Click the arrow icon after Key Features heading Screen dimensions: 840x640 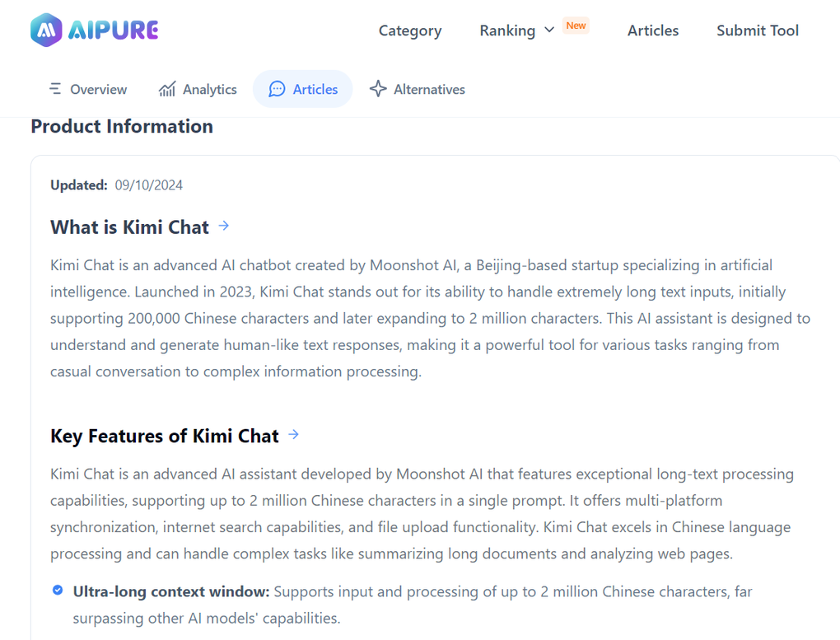(293, 434)
